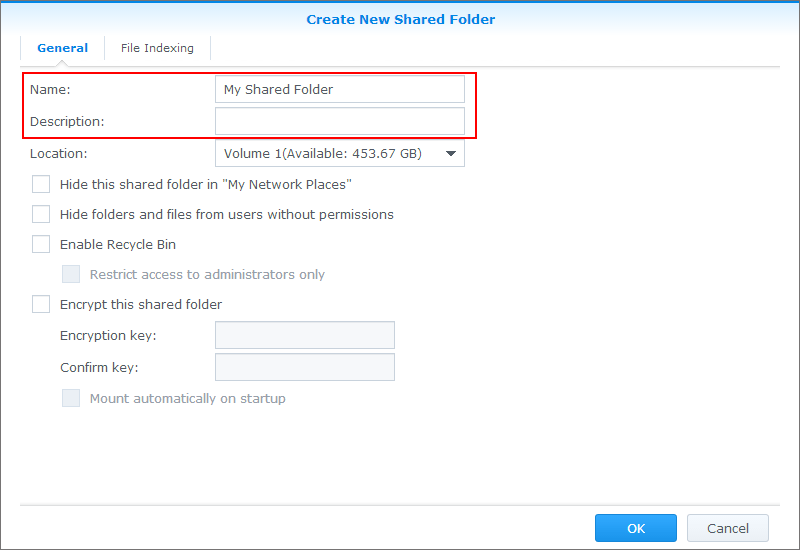Check Mount automatically on startup
Image resolution: width=800 pixels, height=550 pixels.
pyautogui.click(x=71, y=398)
